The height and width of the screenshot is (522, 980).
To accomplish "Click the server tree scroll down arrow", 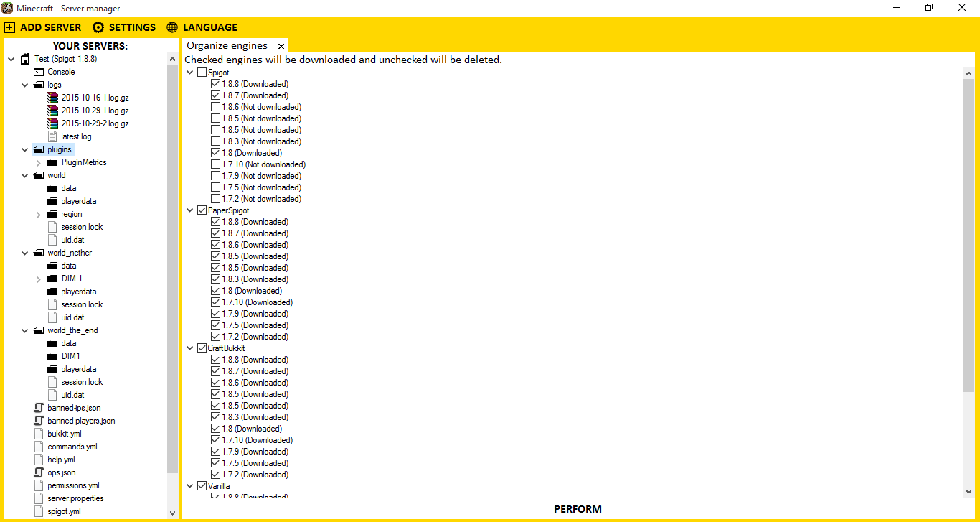I will point(172,513).
